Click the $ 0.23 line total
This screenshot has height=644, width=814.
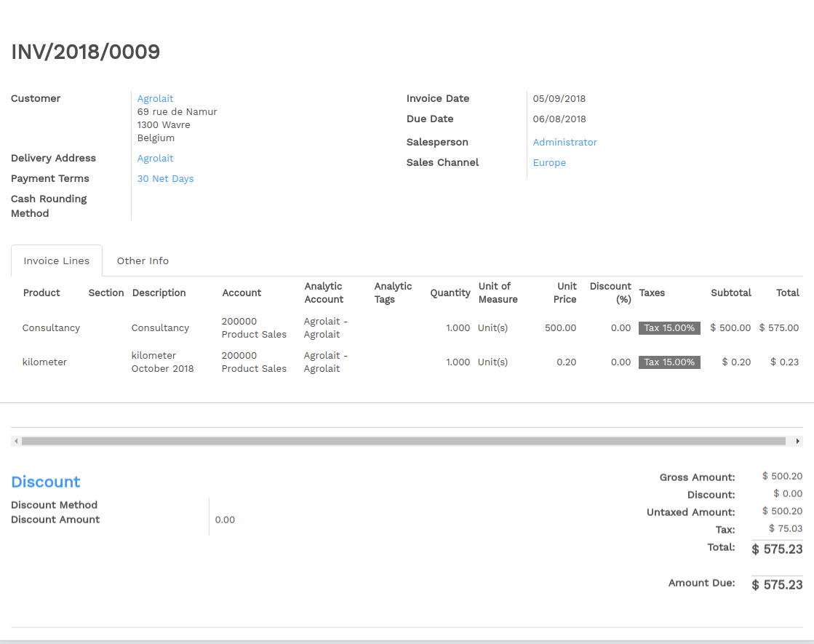[x=784, y=362]
